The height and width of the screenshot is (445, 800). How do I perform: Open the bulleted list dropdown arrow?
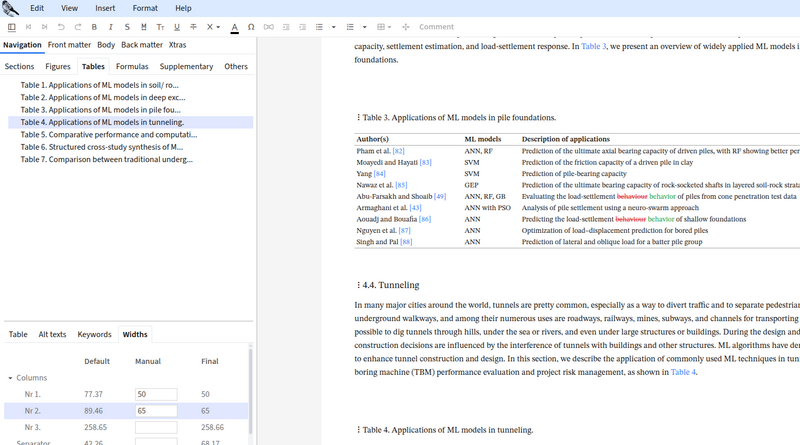pos(334,27)
